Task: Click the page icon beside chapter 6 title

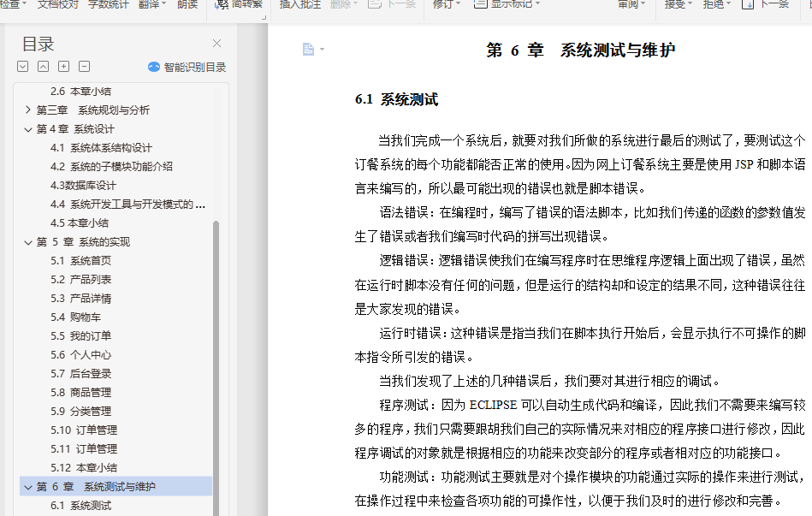Action: (308, 50)
